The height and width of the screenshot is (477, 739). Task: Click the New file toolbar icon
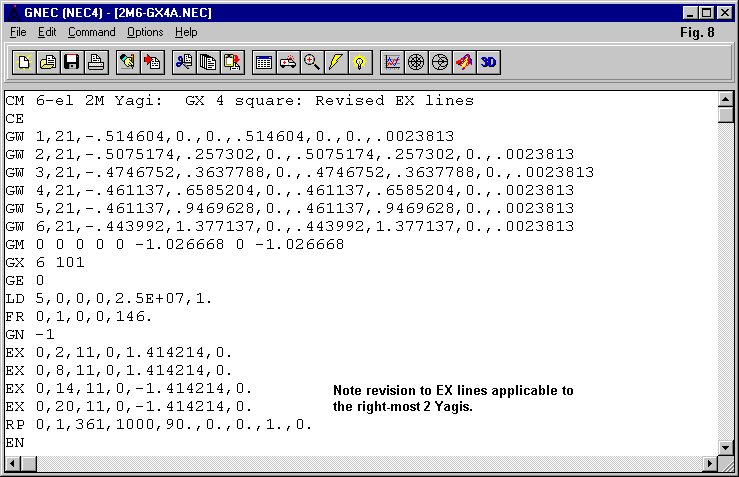click(24, 62)
